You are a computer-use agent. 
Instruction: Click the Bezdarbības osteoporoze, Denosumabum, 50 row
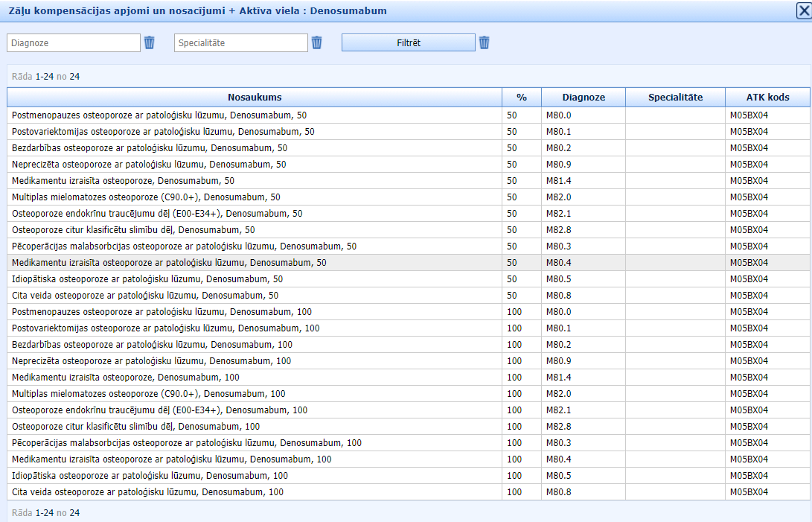click(x=149, y=148)
